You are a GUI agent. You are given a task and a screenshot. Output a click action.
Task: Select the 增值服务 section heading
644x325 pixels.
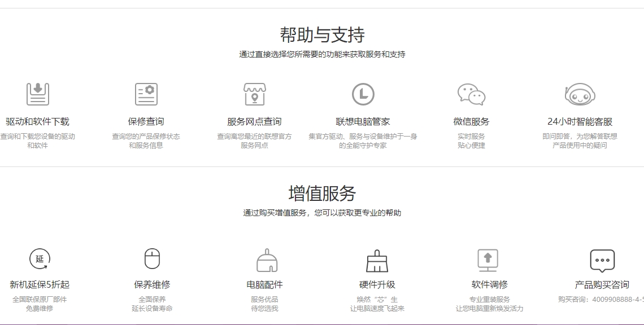click(322, 194)
